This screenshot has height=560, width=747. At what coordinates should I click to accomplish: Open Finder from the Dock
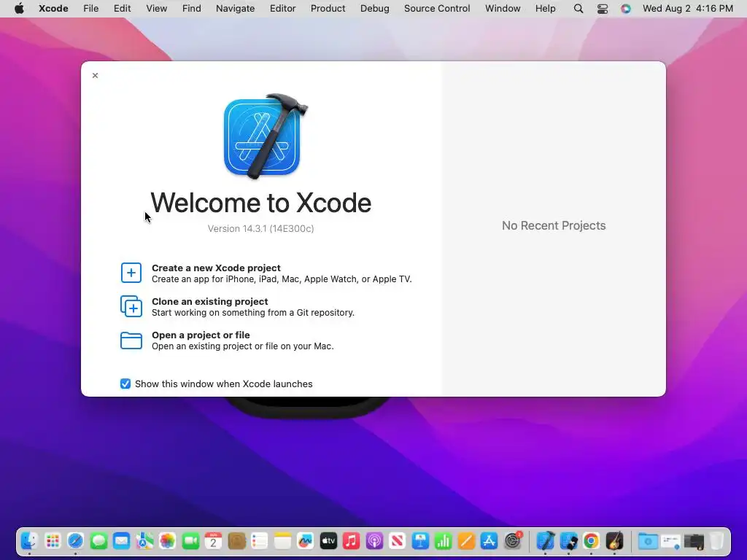tap(29, 541)
